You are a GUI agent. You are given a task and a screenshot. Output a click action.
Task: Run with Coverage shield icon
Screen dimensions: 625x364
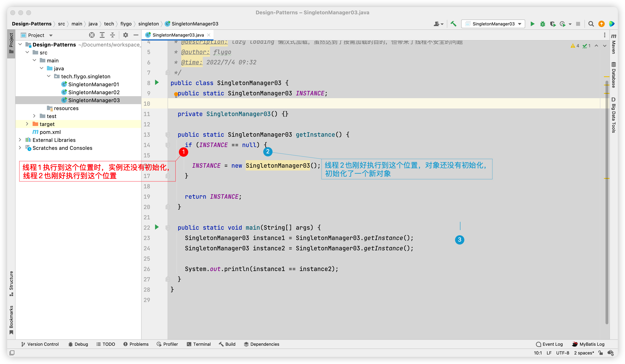[553, 24]
